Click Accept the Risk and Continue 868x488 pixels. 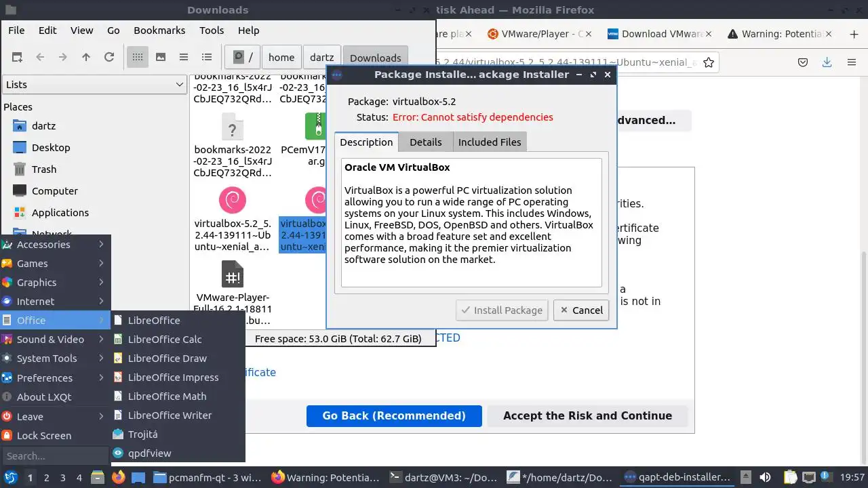(x=587, y=415)
